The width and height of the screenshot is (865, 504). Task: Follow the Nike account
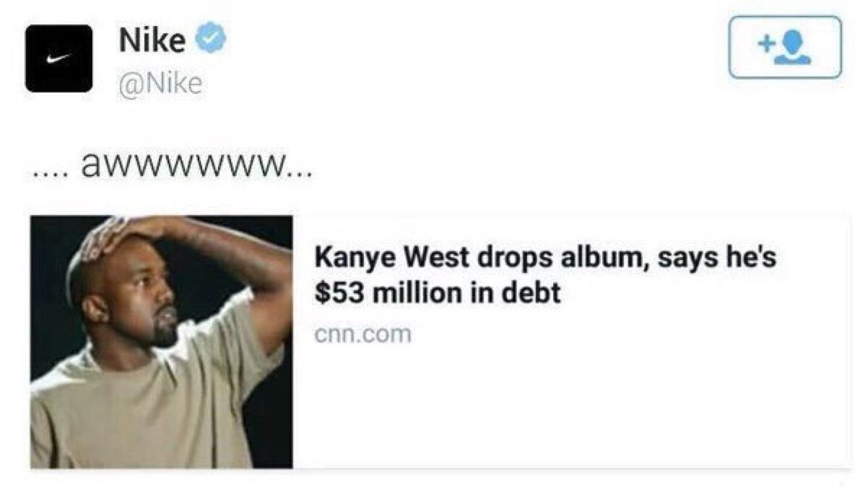click(x=785, y=47)
